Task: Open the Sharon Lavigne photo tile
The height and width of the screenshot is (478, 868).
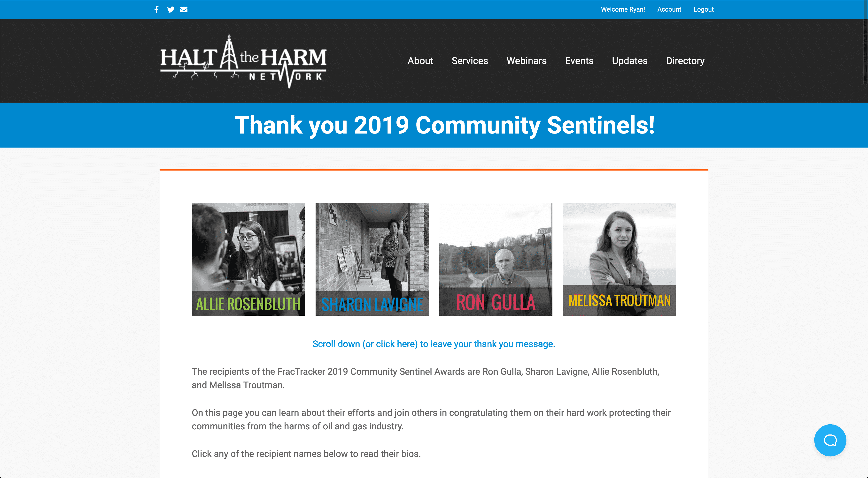Action: coord(372,259)
